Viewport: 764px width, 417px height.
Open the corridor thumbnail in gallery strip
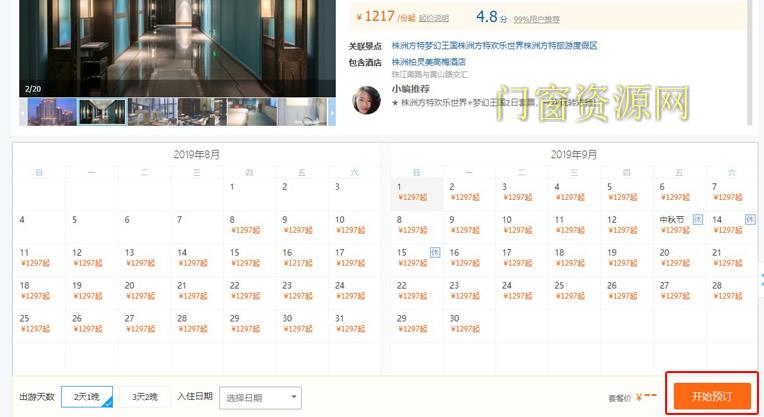click(102, 112)
